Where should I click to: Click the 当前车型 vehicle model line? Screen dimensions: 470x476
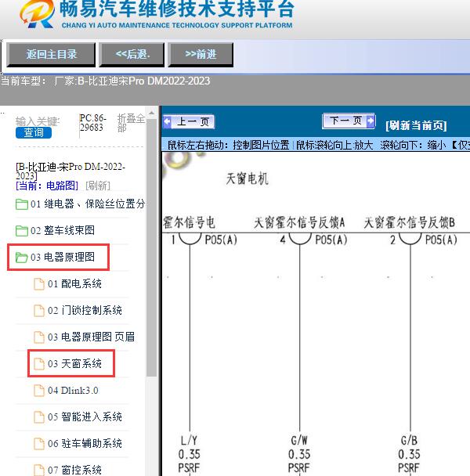[106, 81]
